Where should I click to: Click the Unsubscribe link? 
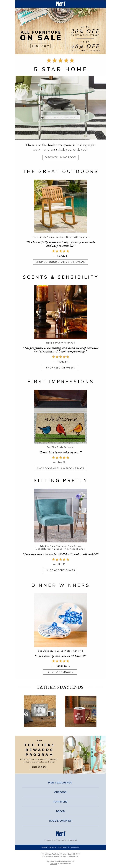coord(63,847)
